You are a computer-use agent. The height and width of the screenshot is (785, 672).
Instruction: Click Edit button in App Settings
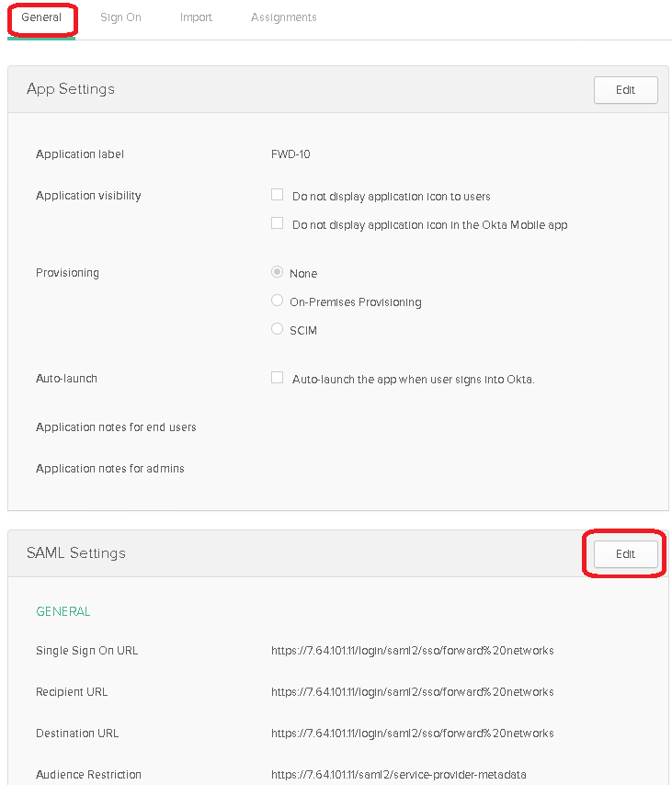click(x=625, y=90)
